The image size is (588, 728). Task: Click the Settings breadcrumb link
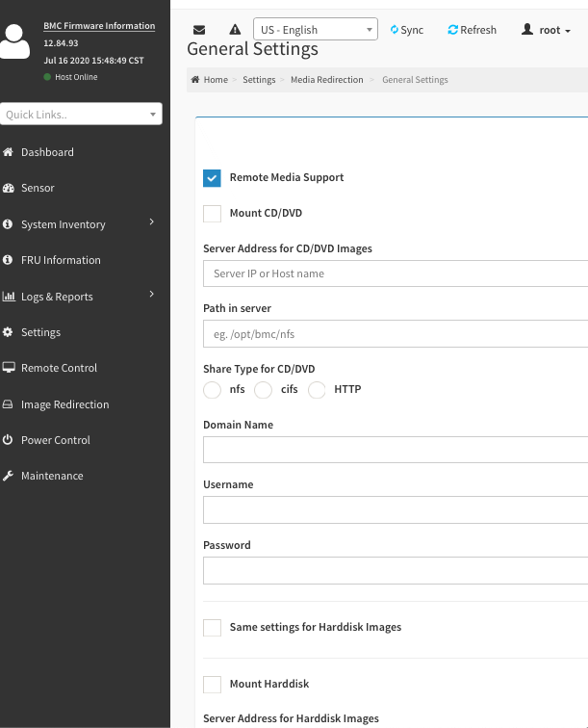tap(259, 80)
